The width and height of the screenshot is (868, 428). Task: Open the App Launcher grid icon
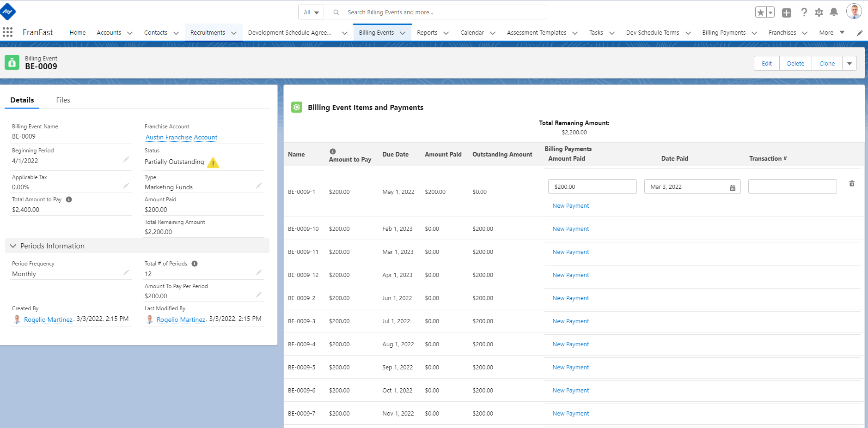click(7, 32)
